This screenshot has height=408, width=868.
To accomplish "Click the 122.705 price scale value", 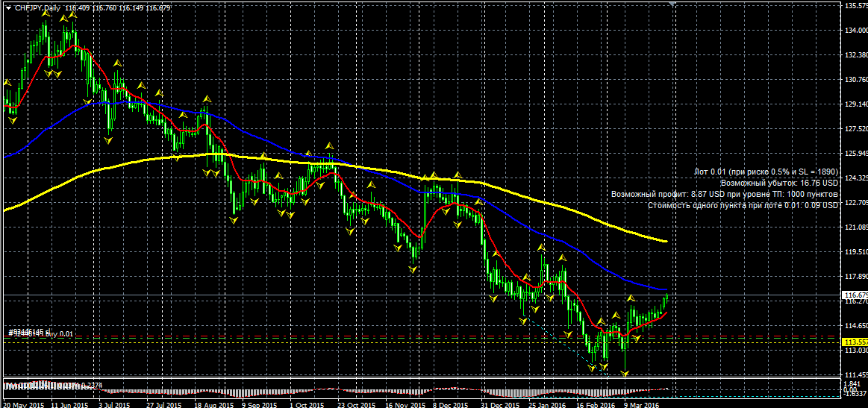I will tap(856, 203).
